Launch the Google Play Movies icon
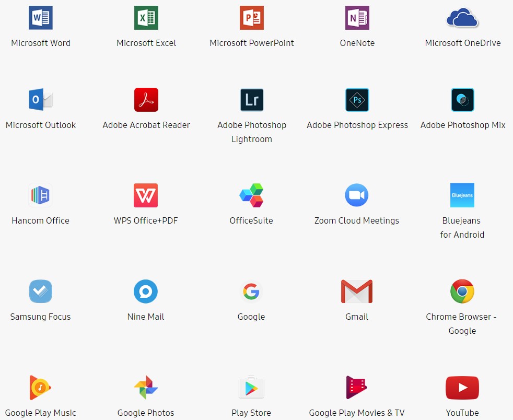The height and width of the screenshot is (420, 513). [356, 387]
